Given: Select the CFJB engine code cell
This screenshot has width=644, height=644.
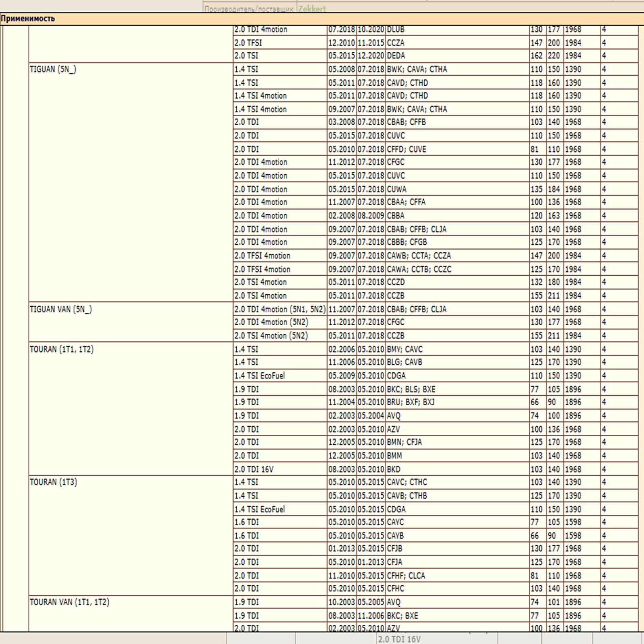Looking at the screenshot, I should [394, 549].
